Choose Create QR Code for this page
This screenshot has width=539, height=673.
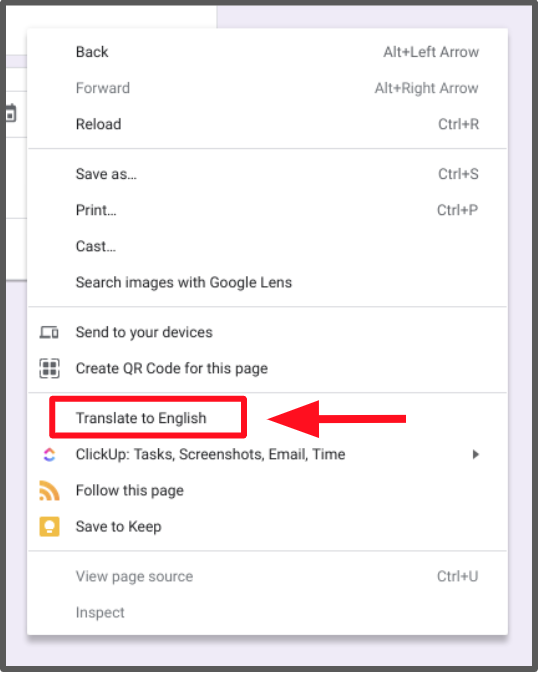coord(267,368)
